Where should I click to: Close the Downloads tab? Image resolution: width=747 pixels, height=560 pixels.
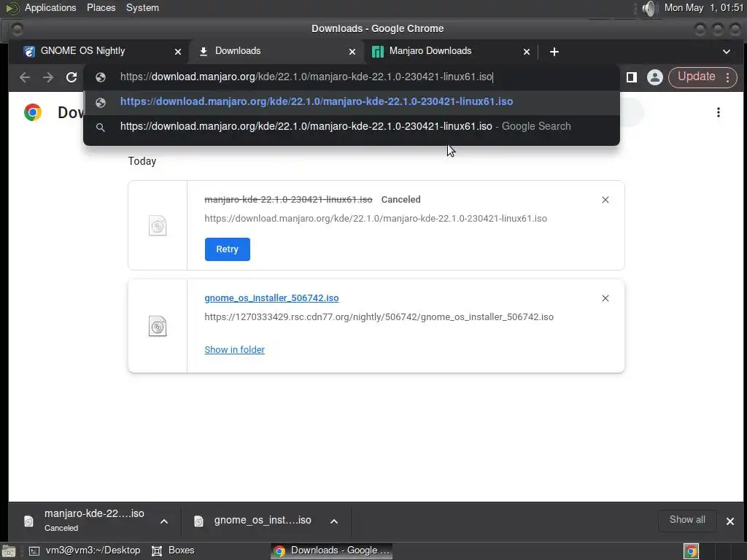[x=352, y=52]
